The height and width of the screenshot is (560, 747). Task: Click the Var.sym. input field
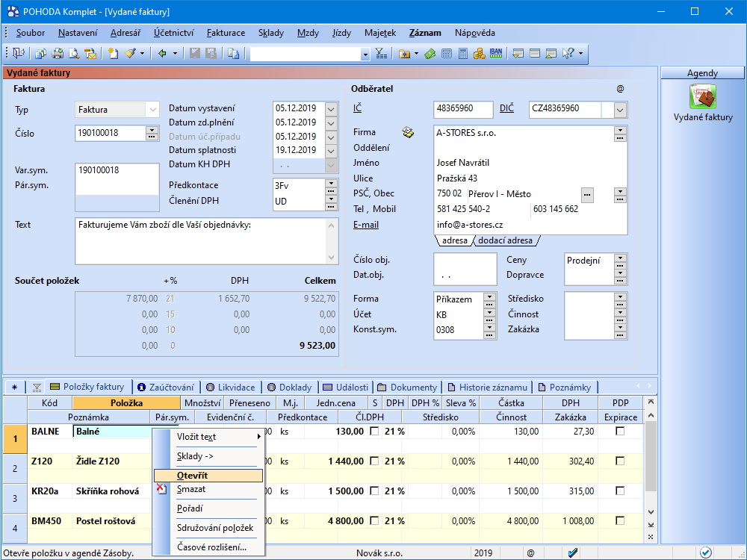(117, 170)
